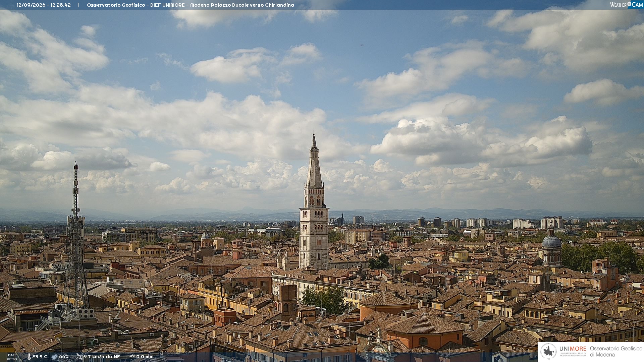Select the 23.5 C temperature reading
The width and height of the screenshot is (644, 362).
pyautogui.click(x=40, y=357)
